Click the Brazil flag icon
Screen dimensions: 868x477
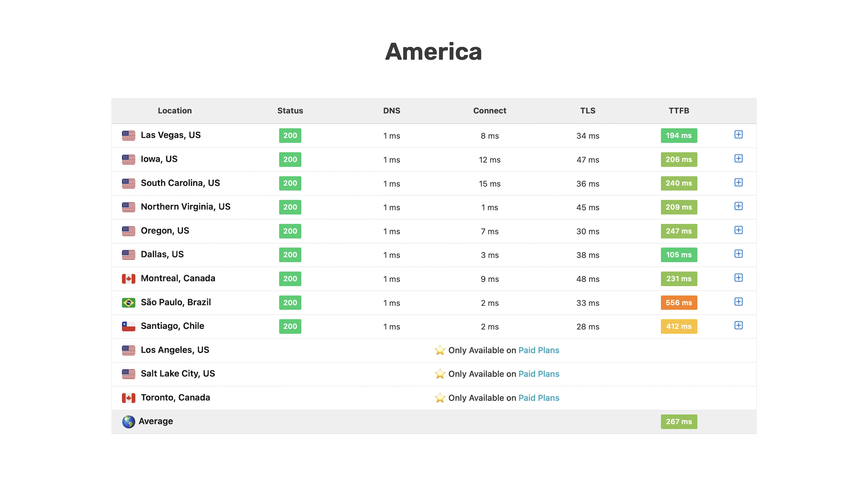(128, 302)
